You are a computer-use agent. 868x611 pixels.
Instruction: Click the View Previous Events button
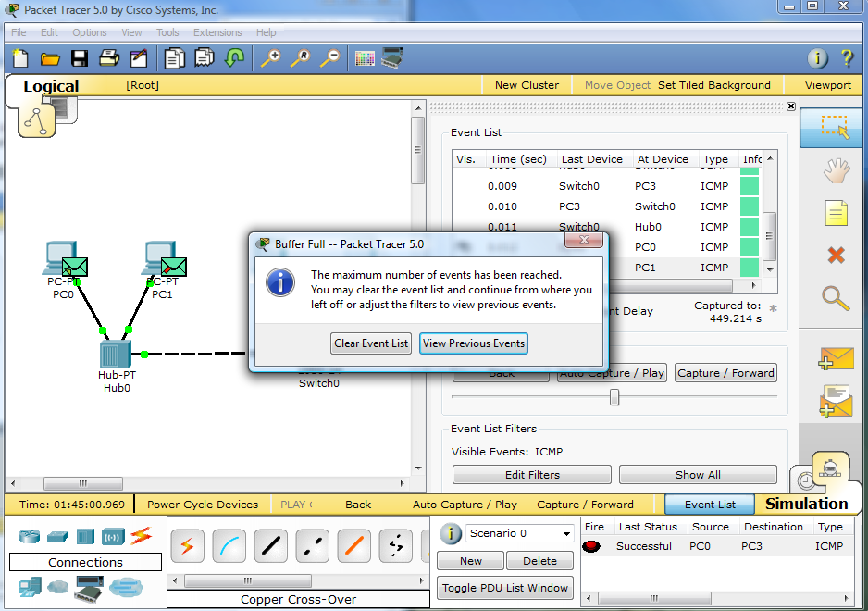(x=473, y=343)
